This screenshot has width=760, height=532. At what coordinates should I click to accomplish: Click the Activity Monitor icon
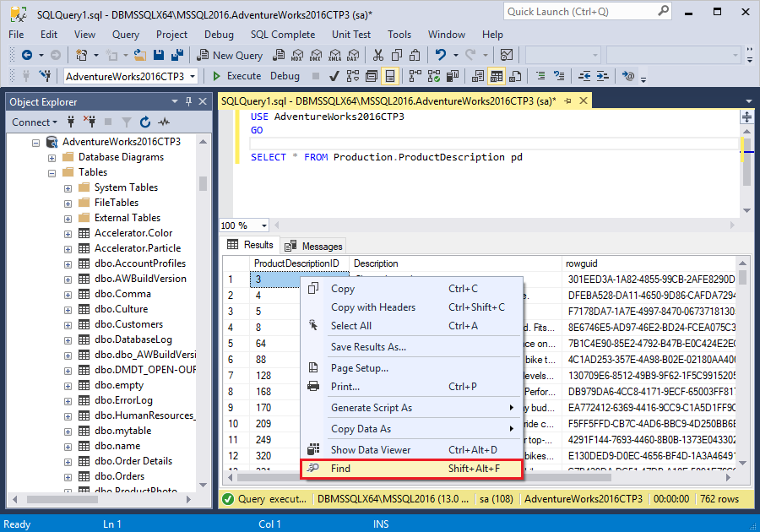coord(507,55)
